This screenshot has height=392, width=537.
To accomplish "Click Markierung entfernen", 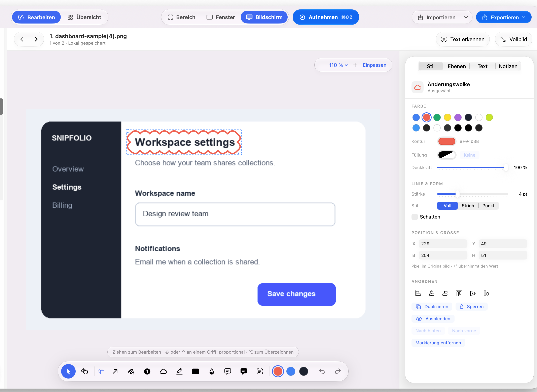I will point(438,343).
